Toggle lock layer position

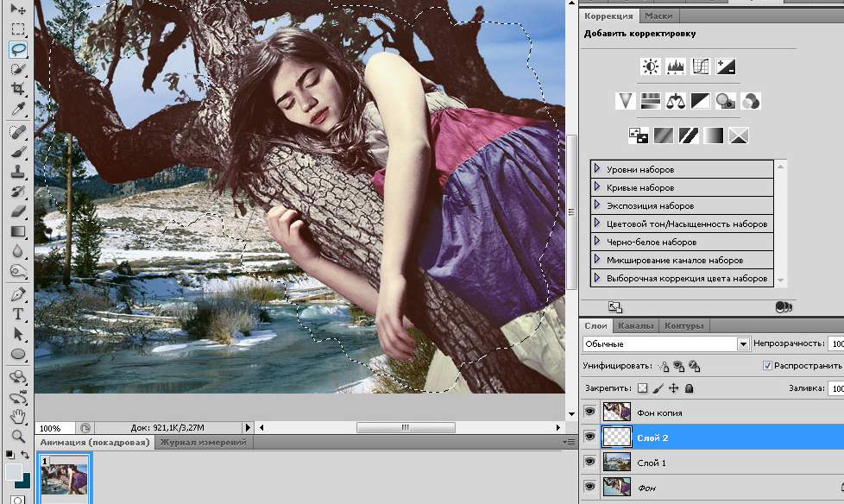(673, 387)
